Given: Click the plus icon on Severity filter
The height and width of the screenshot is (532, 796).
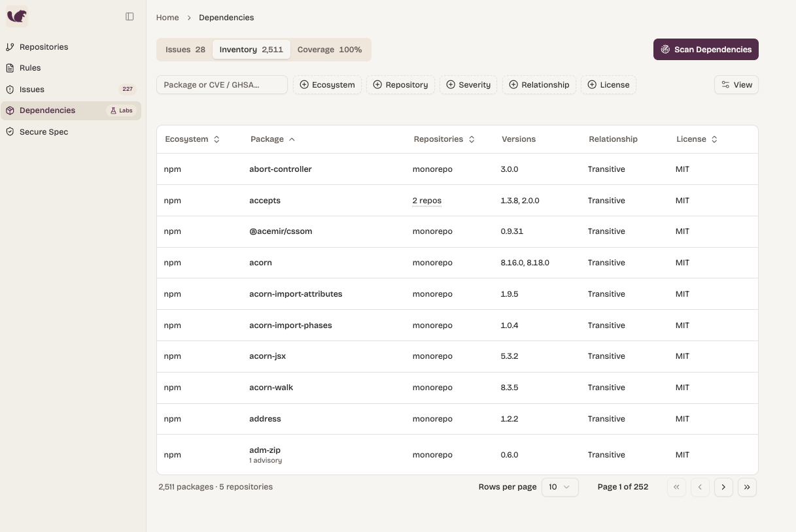Looking at the screenshot, I should click(x=451, y=85).
